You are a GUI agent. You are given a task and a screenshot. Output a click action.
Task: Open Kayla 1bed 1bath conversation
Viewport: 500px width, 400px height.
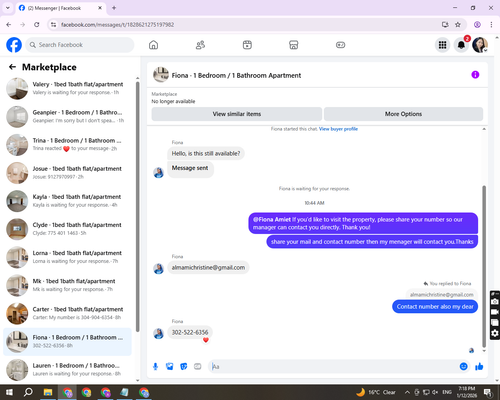pyautogui.click(x=68, y=201)
